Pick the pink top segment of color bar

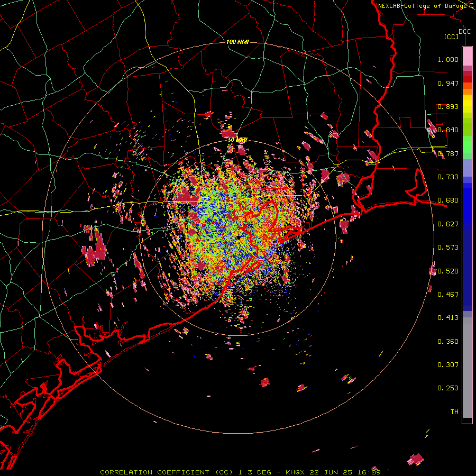(467, 56)
